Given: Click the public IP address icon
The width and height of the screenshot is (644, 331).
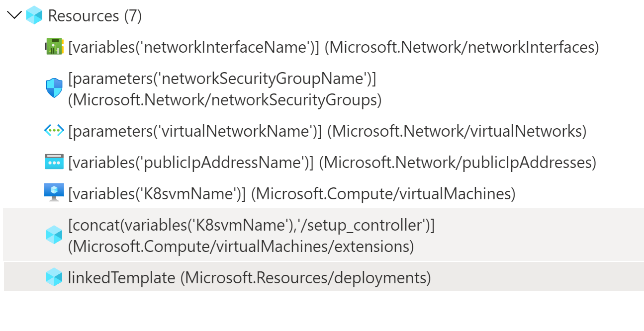Looking at the screenshot, I should click(x=54, y=162).
